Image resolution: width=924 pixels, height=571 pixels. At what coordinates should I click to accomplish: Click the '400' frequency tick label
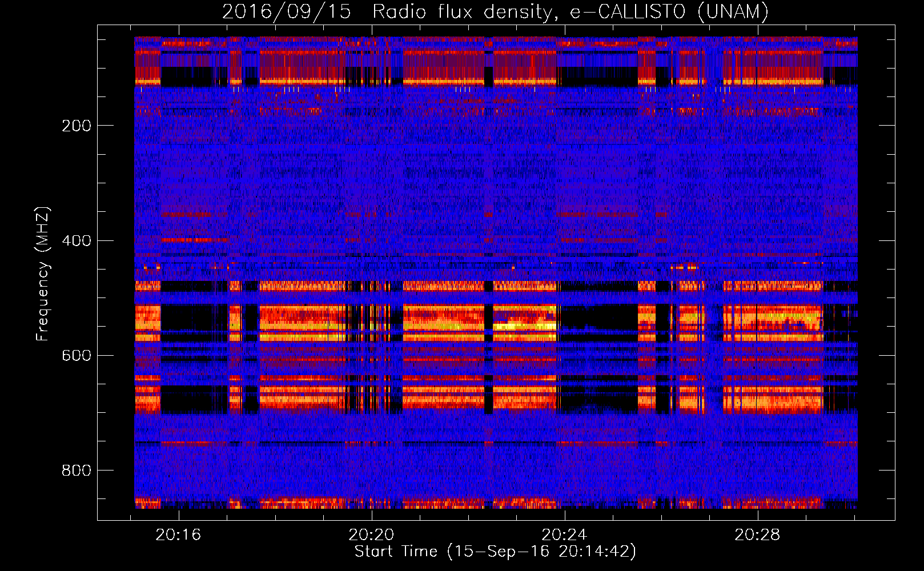point(77,241)
